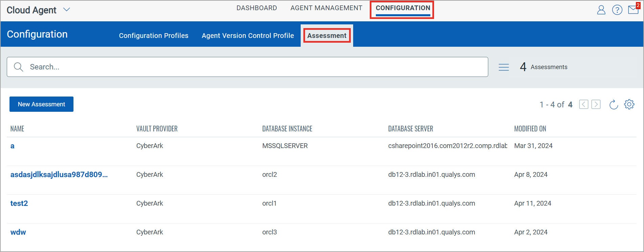This screenshot has width=644, height=252.
Task: Expand the Cloud Agent module dropdown
Action: coord(67,10)
